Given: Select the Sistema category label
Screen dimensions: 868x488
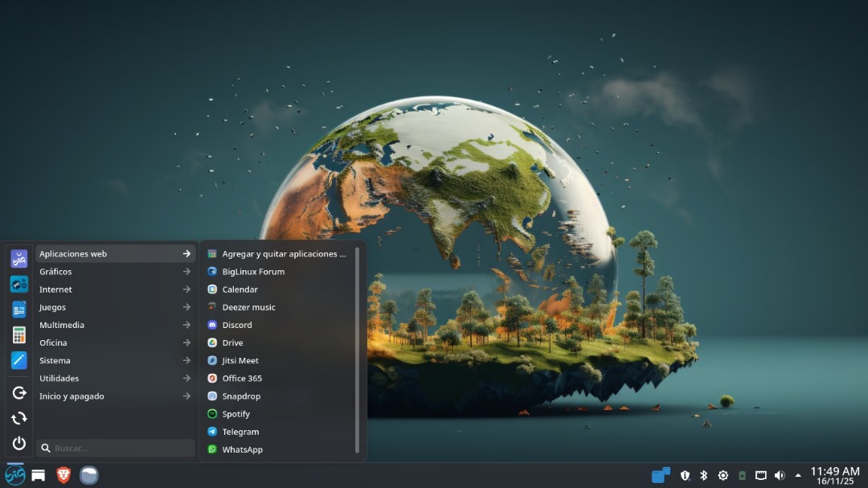Looking at the screenshot, I should pos(55,360).
